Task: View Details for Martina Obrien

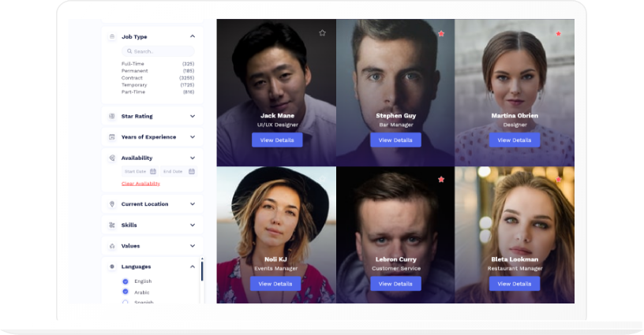Action: (515, 140)
